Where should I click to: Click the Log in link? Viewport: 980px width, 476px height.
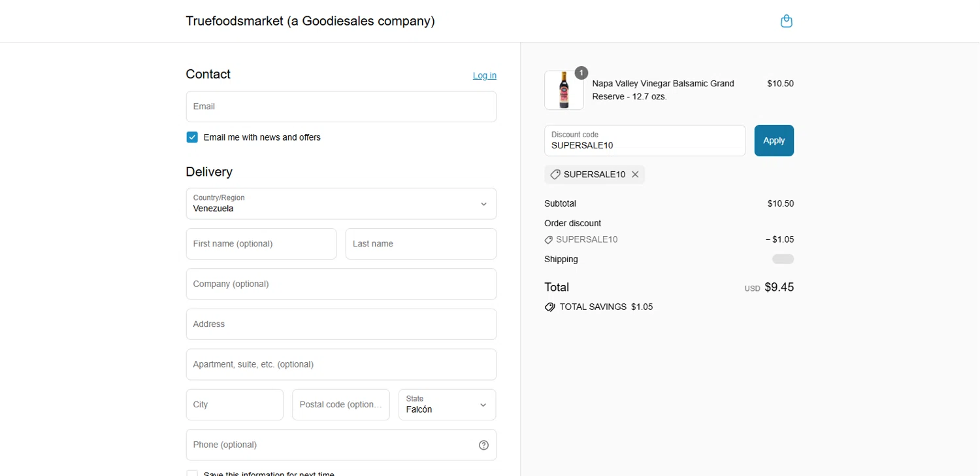click(485, 75)
